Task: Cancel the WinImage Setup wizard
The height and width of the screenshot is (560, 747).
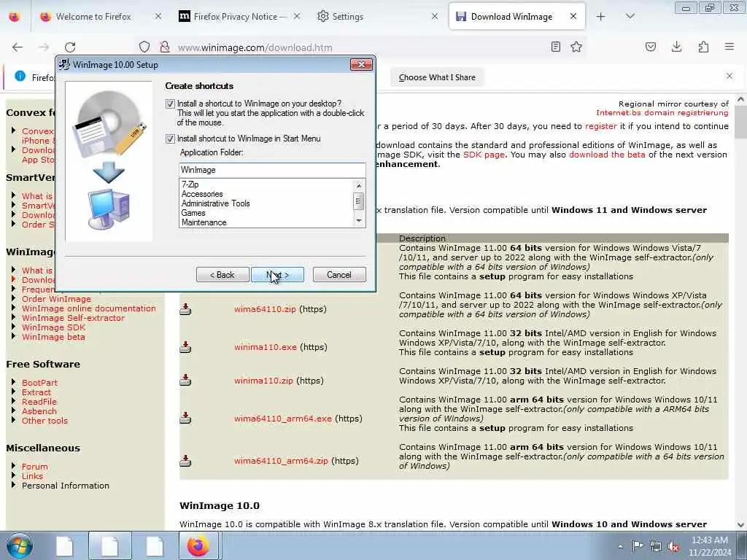Action: tap(339, 275)
